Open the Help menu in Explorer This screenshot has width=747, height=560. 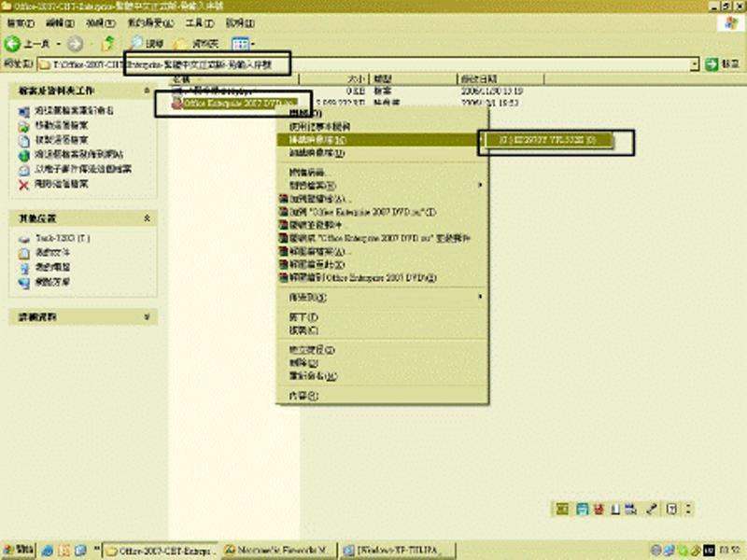[x=240, y=22]
